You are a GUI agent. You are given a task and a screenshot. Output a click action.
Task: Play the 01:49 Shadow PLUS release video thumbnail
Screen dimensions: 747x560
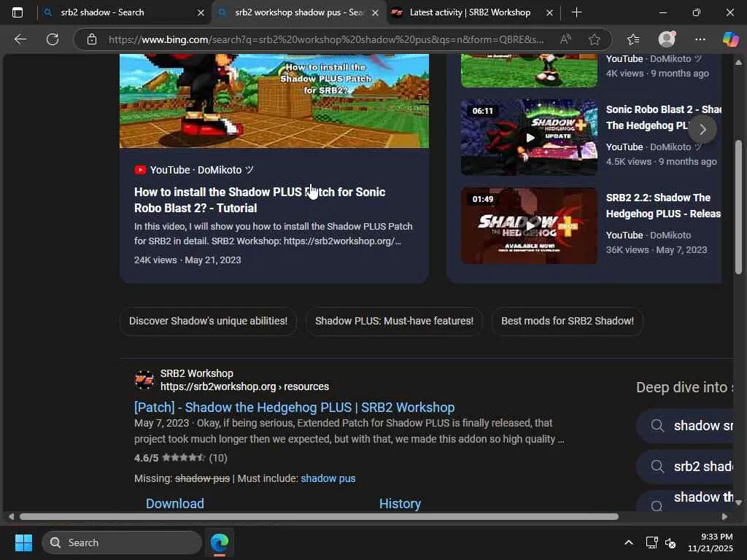529,226
